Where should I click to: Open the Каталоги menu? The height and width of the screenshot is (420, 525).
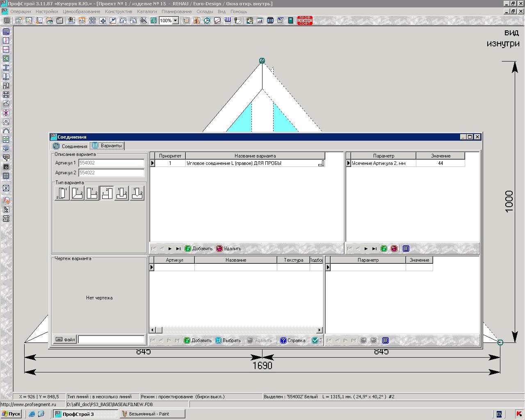[x=147, y=11]
